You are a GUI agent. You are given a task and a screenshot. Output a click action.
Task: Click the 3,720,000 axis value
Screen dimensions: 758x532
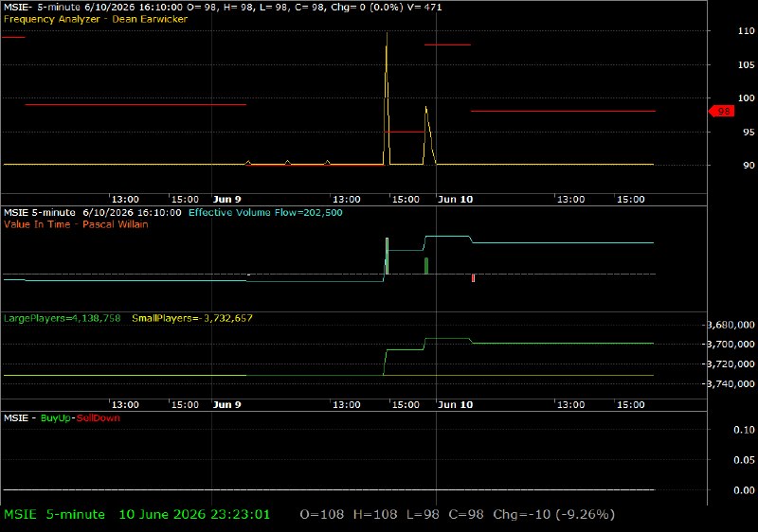731,364
